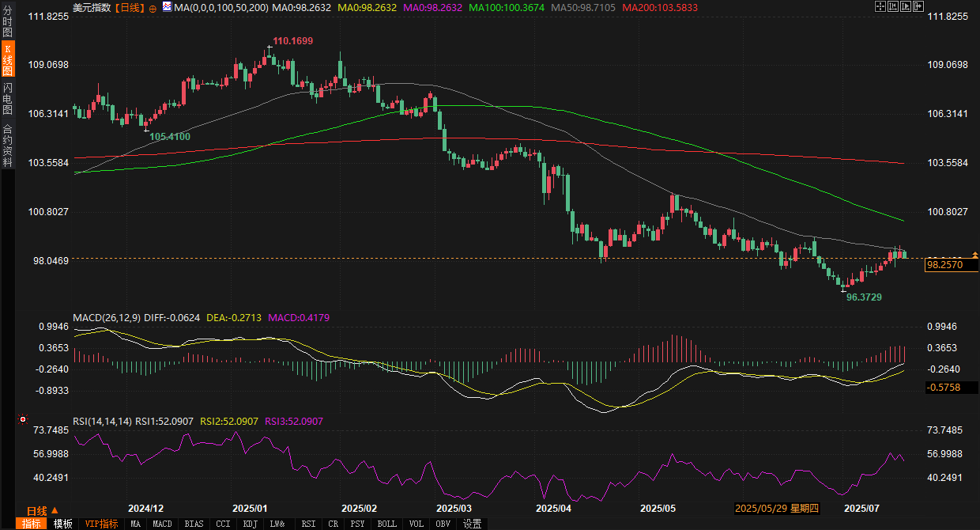Click the MACD:0.4179 value

click(x=299, y=318)
